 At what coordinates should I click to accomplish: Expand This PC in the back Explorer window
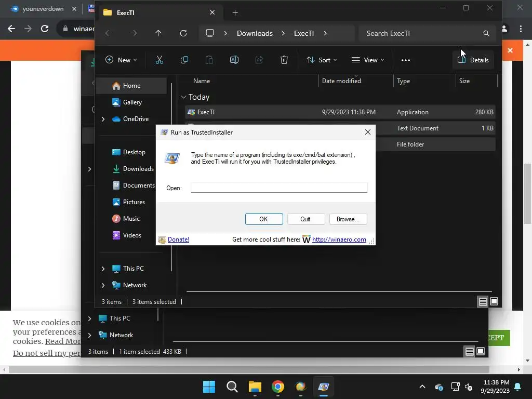(89, 318)
